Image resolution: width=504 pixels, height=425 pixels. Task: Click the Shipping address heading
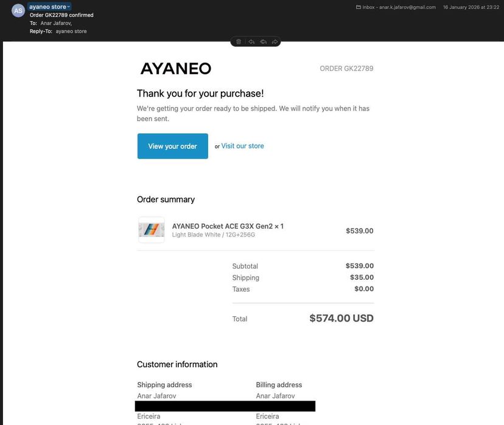pyautogui.click(x=164, y=384)
